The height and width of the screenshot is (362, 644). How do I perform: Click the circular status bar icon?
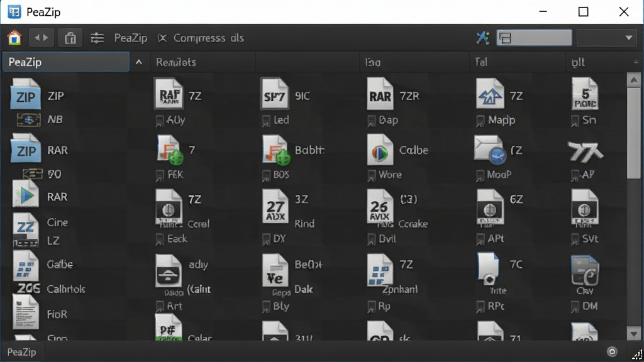click(612, 352)
